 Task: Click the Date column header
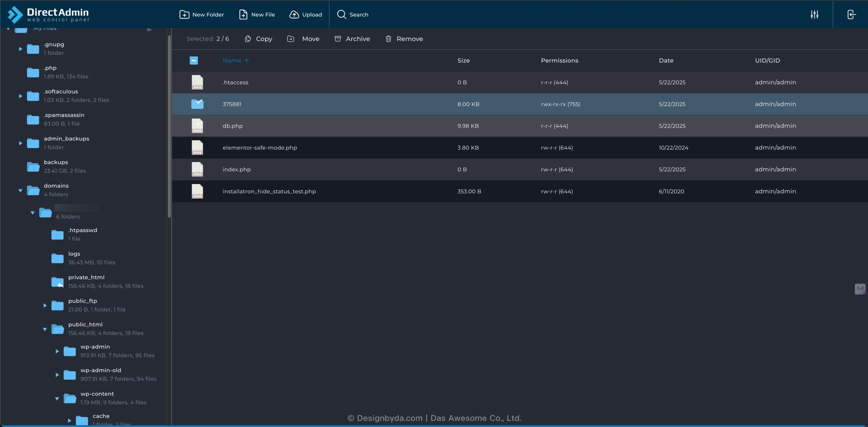point(666,60)
